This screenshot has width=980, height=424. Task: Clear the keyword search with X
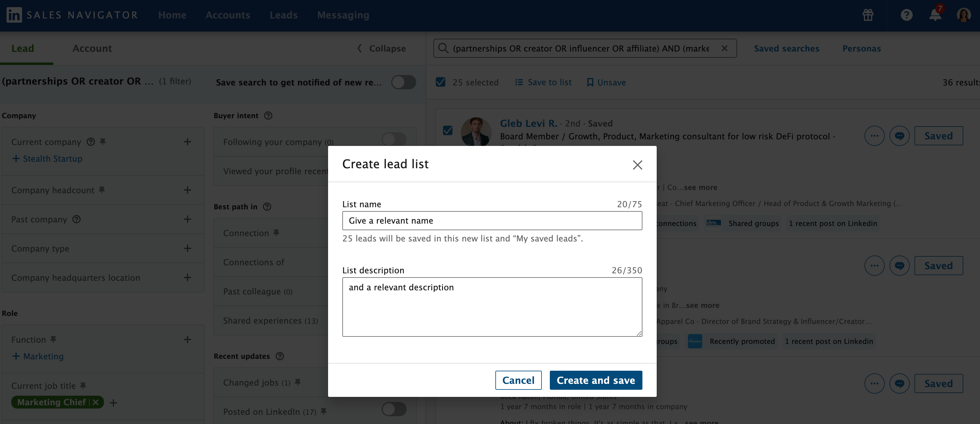724,48
